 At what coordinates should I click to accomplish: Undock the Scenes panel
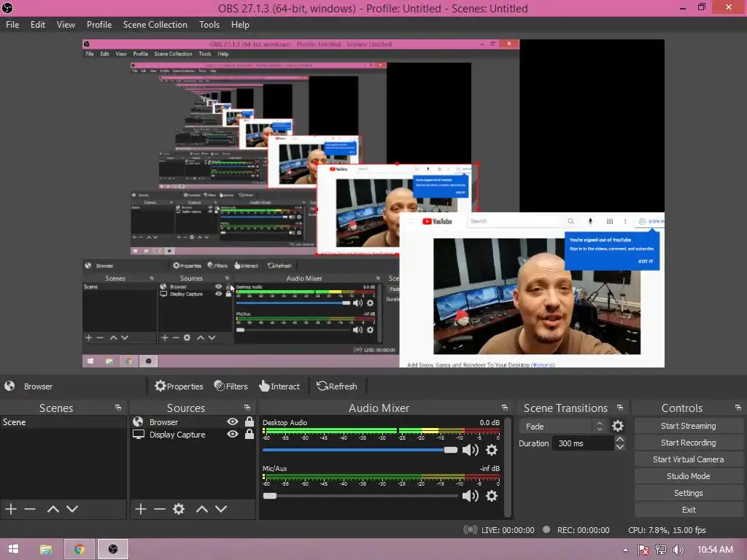118,408
